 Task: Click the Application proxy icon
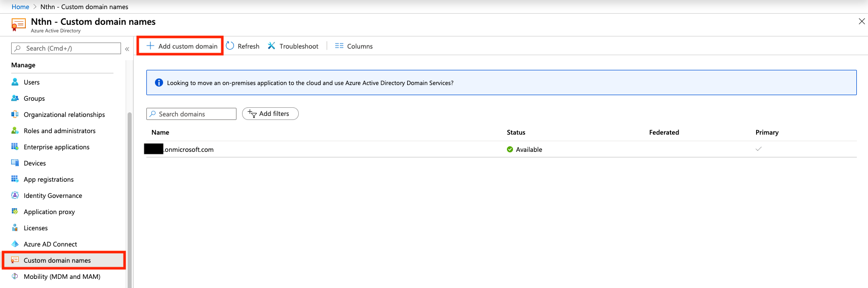pyautogui.click(x=15, y=212)
